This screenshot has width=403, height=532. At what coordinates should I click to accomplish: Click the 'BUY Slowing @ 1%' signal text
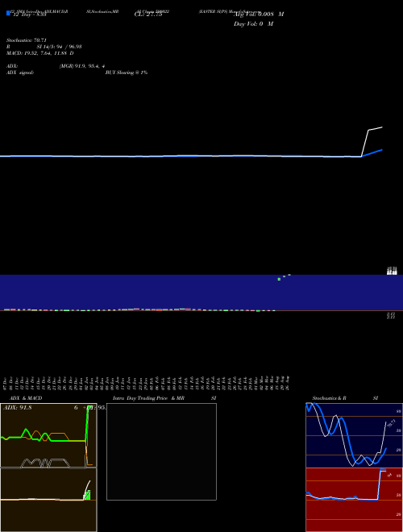(127, 73)
